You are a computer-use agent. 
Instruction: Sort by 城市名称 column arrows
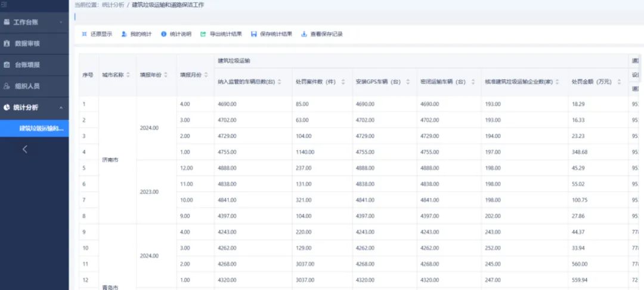(x=128, y=75)
